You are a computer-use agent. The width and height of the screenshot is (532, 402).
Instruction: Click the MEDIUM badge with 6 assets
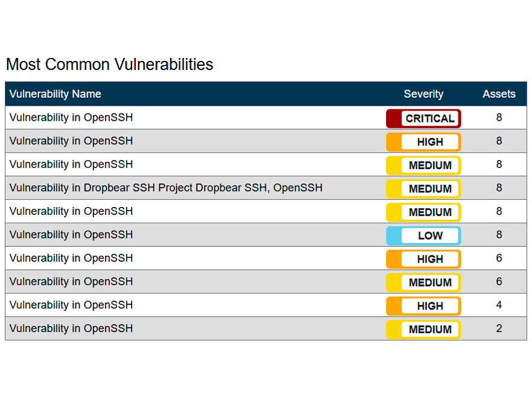click(x=423, y=282)
